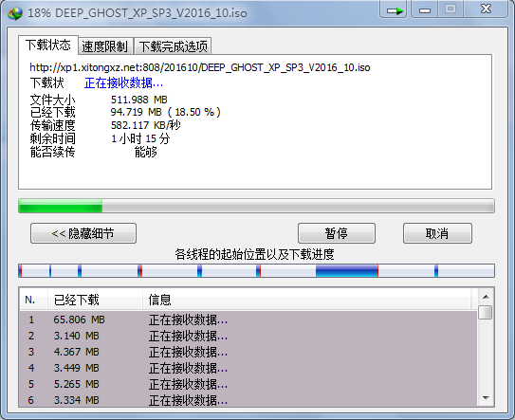Switch to the 速度限制 tab

click(105, 46)
